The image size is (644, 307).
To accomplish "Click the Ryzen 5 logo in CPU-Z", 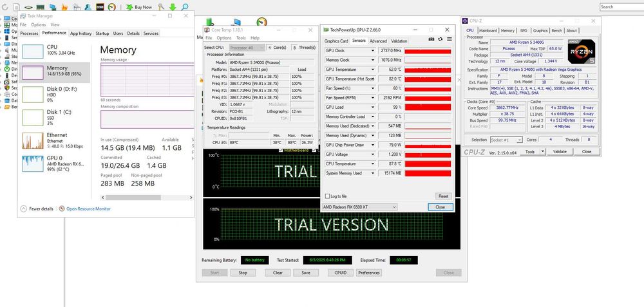I will (582, 51).
